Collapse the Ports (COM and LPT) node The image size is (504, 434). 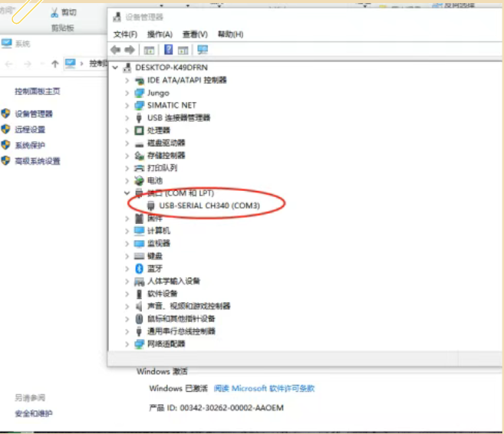(127, 193)
